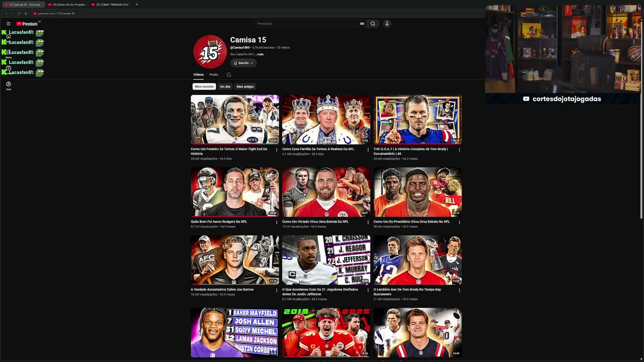Play the Tom Brady Buccaneers thumbnail
644x362 pixels.
[x=418, y=260]
